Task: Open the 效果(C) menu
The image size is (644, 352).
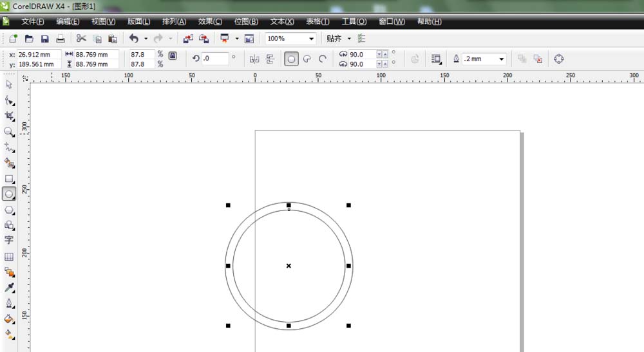Action: click(210, 22)
